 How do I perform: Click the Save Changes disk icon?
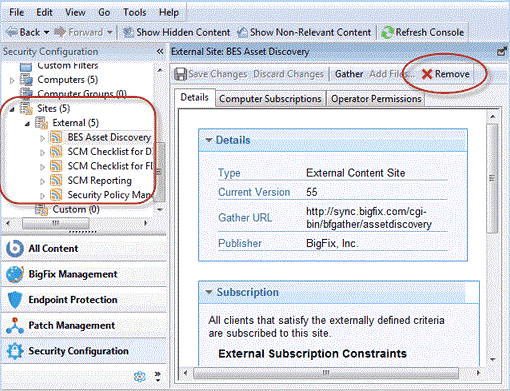pyautogui.click(x=180, y=74)
